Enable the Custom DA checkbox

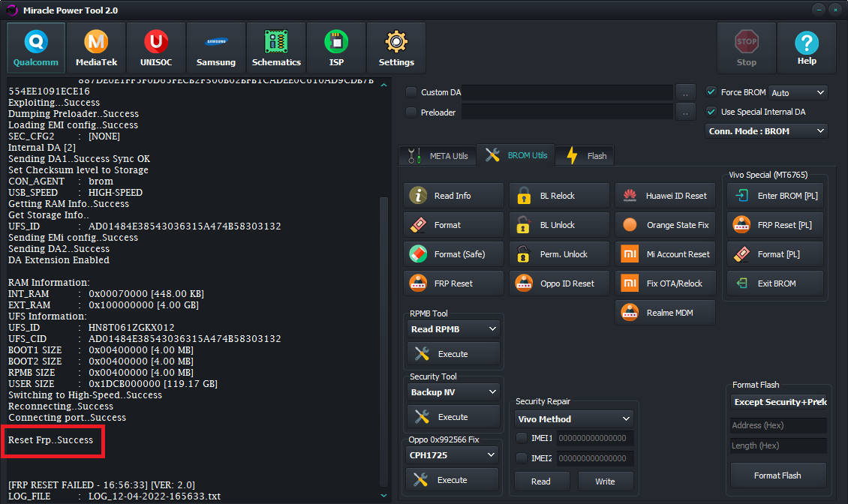[411, 92]
